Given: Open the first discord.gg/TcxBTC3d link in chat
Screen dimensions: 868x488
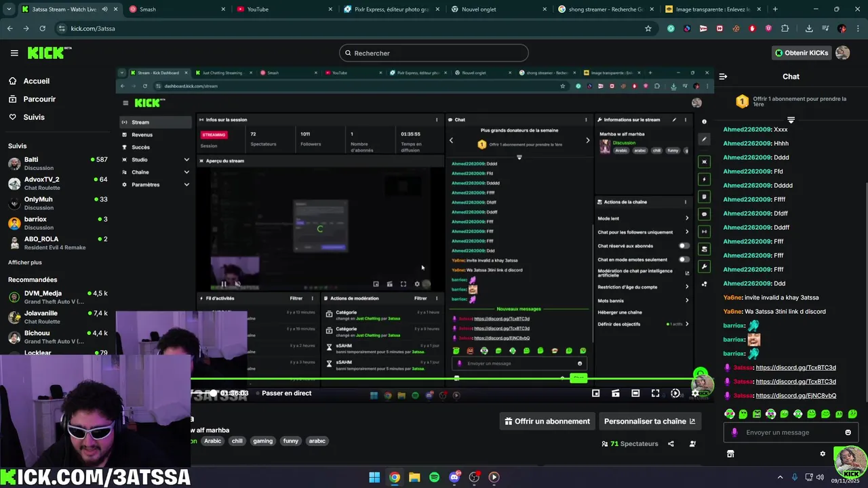Looking at the screenshot, I should tap(795, 367).
